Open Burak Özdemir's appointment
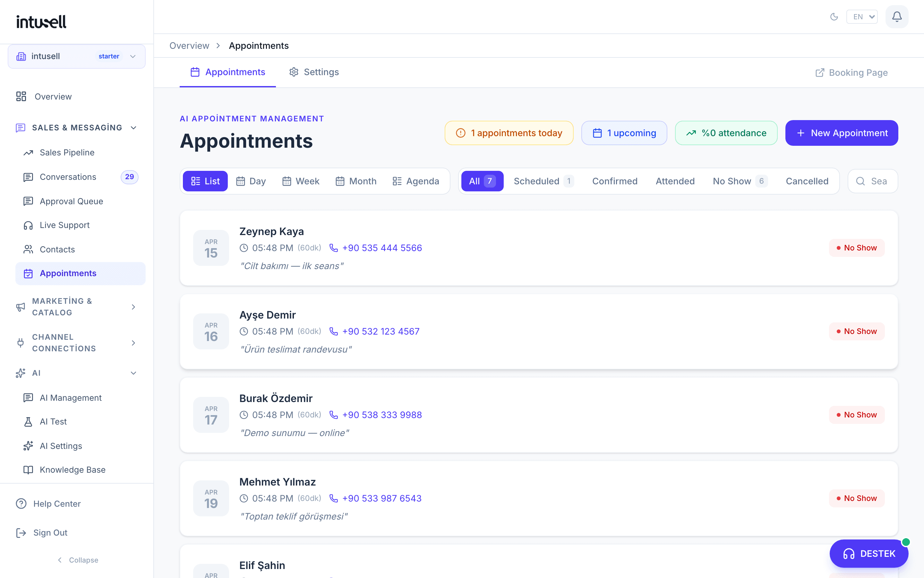Viewport: 924px width, 578px height. point(539,415)
